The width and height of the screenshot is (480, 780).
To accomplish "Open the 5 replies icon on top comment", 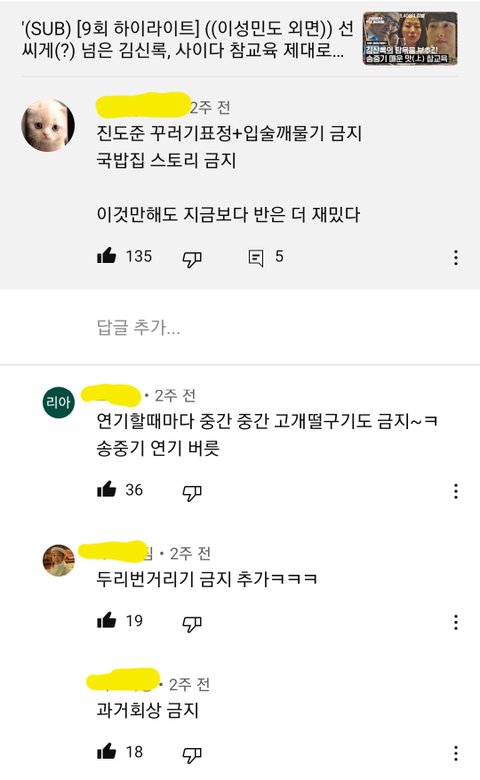I will [x=256, y=258].
